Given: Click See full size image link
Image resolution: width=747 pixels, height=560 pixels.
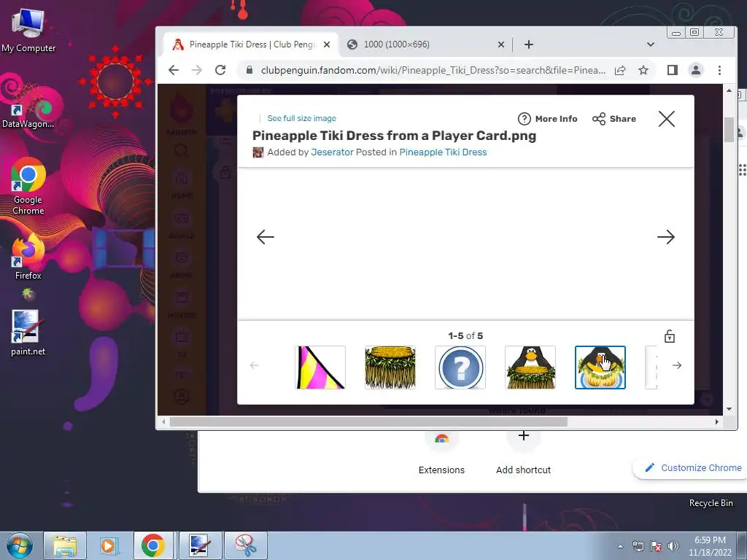Looking at the screenshot, I should [301, 118].
